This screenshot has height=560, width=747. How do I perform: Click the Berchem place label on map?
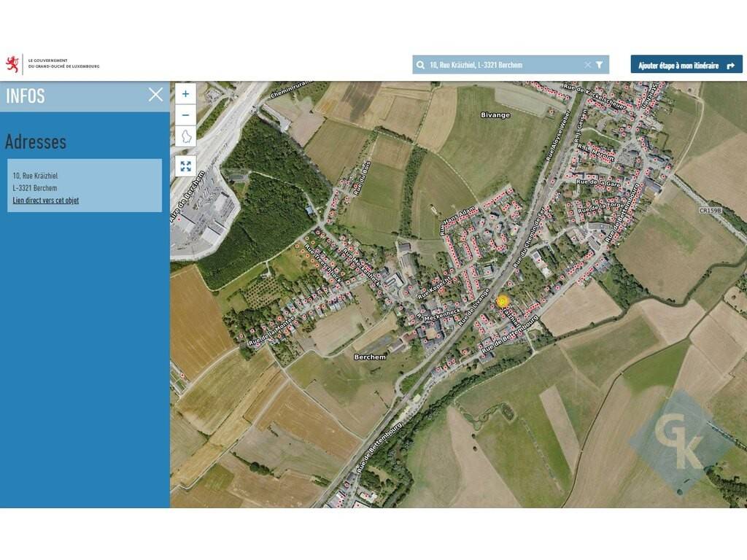pos(369,357)
